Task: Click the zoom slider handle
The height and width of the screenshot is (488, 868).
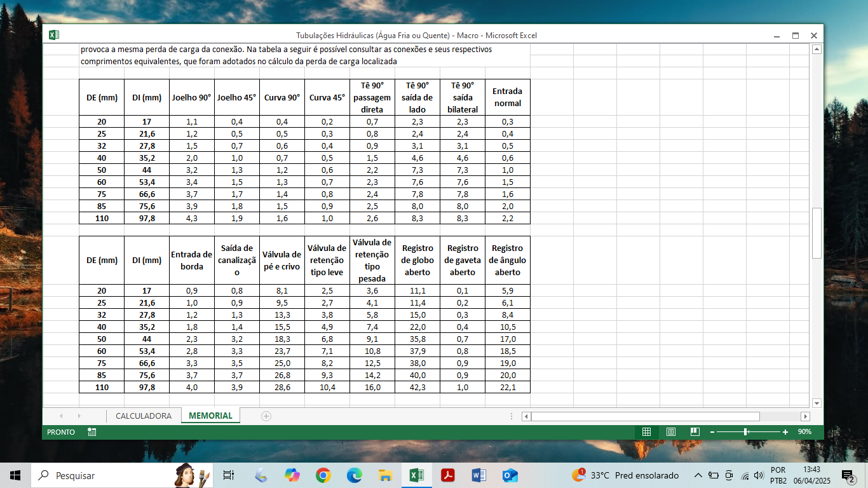Action: [x=745, y=432]
